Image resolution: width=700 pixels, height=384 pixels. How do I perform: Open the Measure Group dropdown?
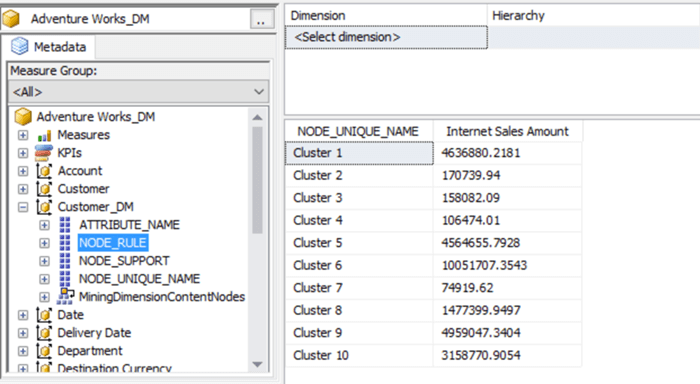pyautogui.click(x=138, y=92)
